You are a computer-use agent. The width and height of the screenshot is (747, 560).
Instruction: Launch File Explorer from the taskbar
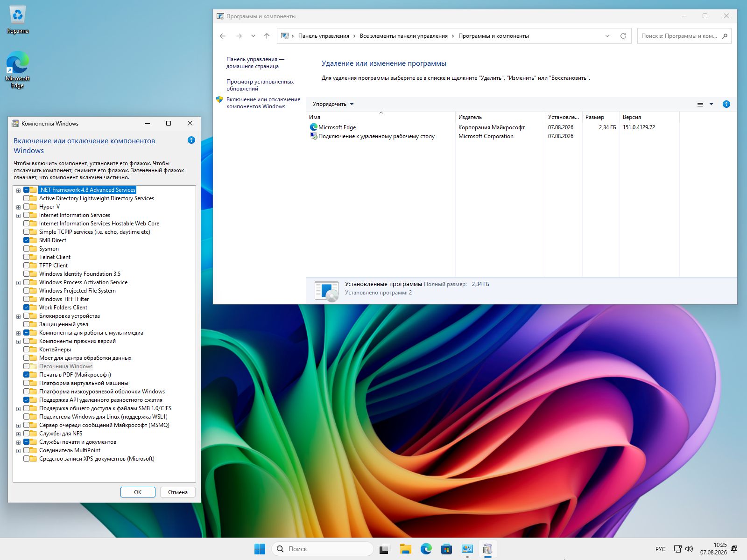click(405, 549)
